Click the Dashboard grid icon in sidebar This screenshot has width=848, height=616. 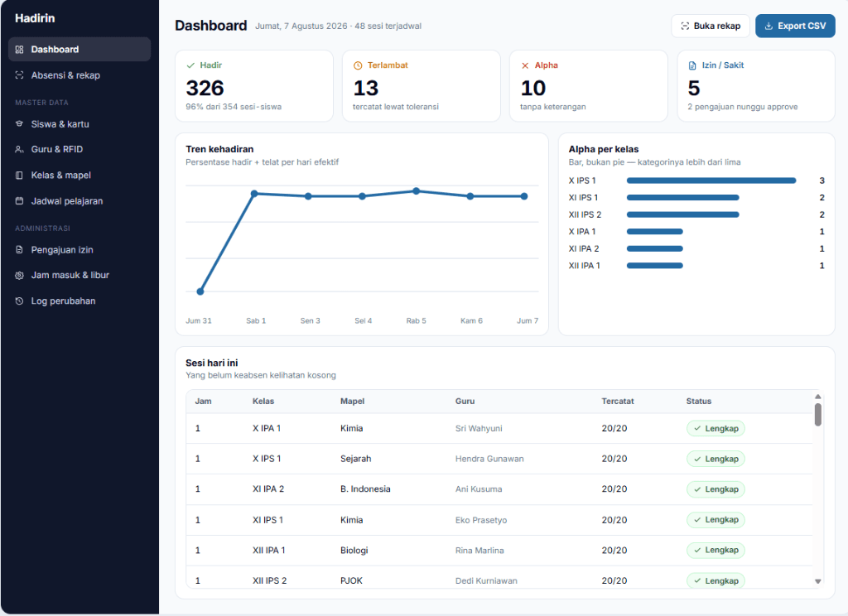(x=20, y=49)
